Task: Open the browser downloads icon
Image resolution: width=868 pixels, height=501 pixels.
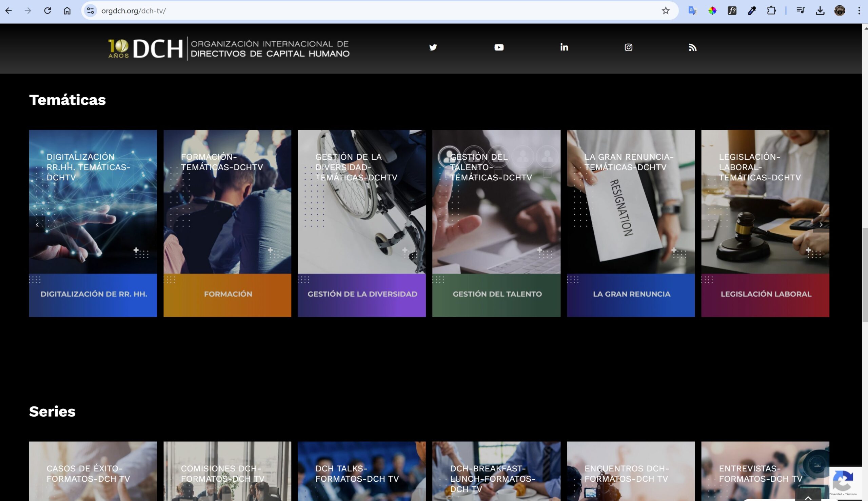Action: (x=820, y=11)
